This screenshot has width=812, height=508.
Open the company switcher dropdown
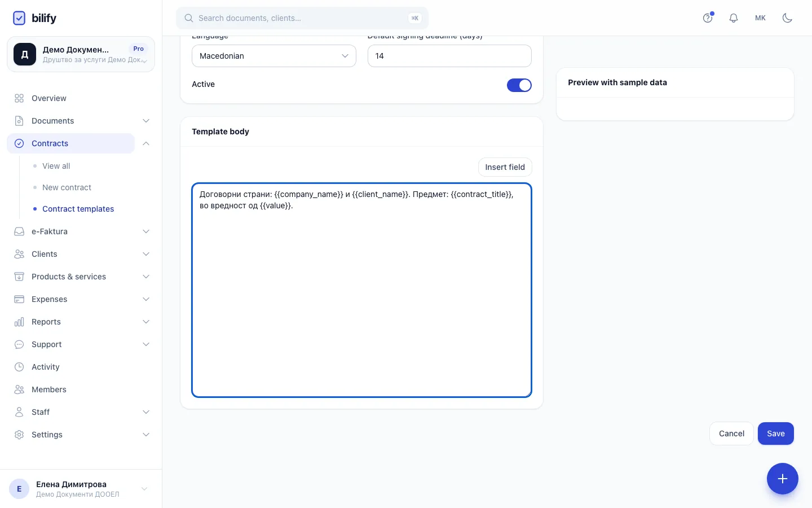tap(81, 54)
